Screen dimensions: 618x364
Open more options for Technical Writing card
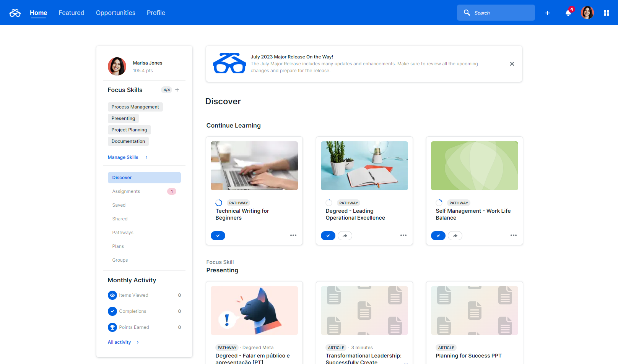(x=293, y=235)
